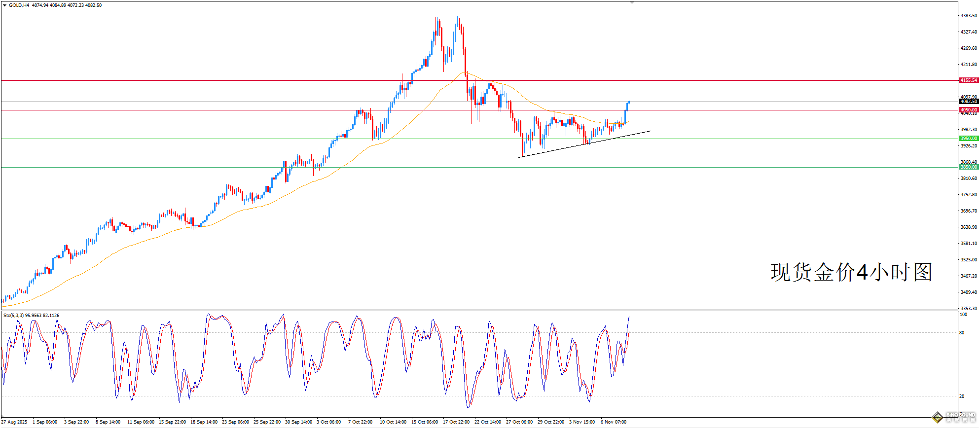Select the red 4050.00 price level tag
The image size is (980, 428).
(x=968, y=110)
